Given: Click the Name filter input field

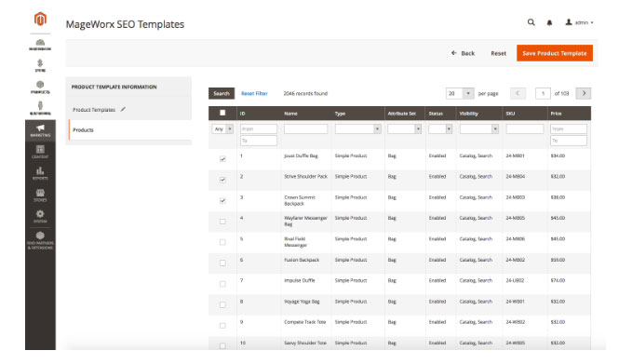Looking at the screenshot, I should (x=305, y=129).
